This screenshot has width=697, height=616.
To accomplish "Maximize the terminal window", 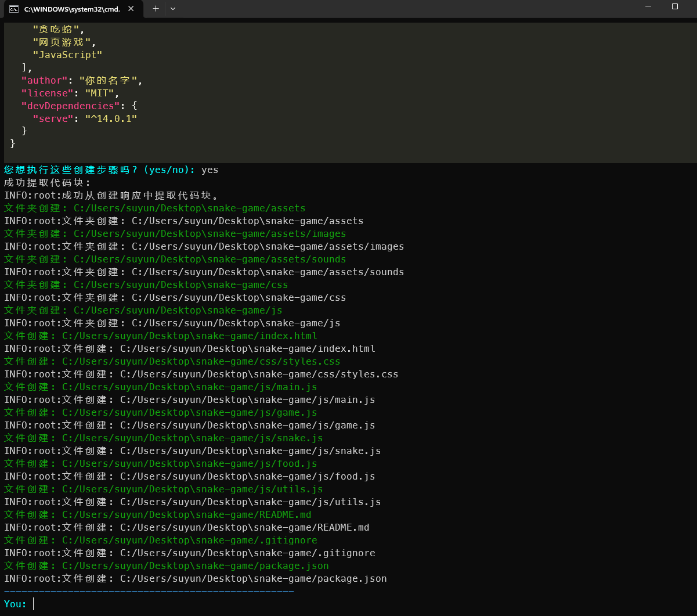I will click(x=675, y=7).
